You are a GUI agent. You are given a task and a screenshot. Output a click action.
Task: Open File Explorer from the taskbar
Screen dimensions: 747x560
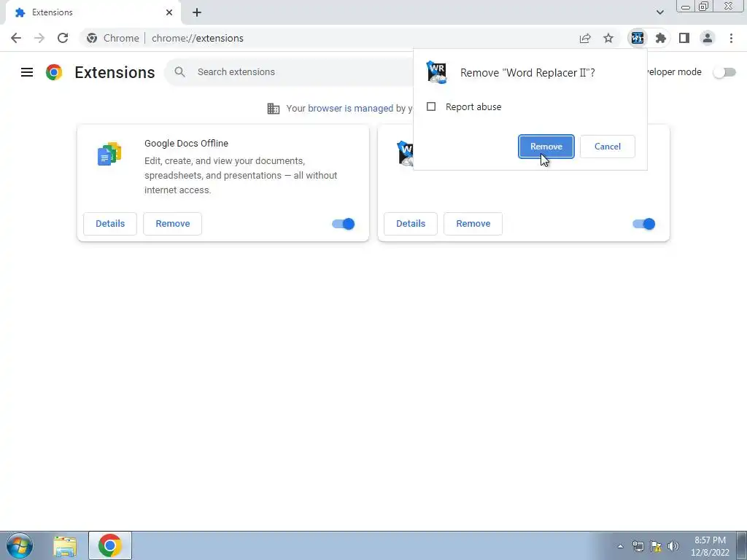65,546
